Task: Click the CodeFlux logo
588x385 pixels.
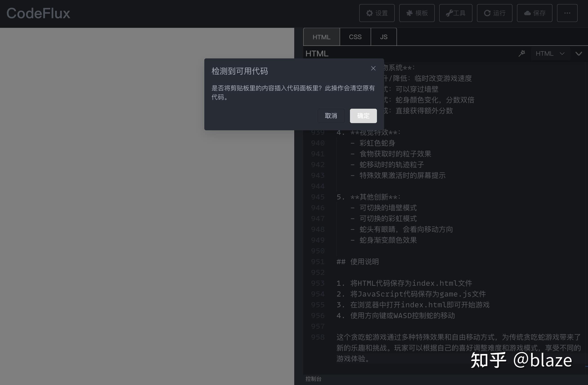Action: [38, 13]
